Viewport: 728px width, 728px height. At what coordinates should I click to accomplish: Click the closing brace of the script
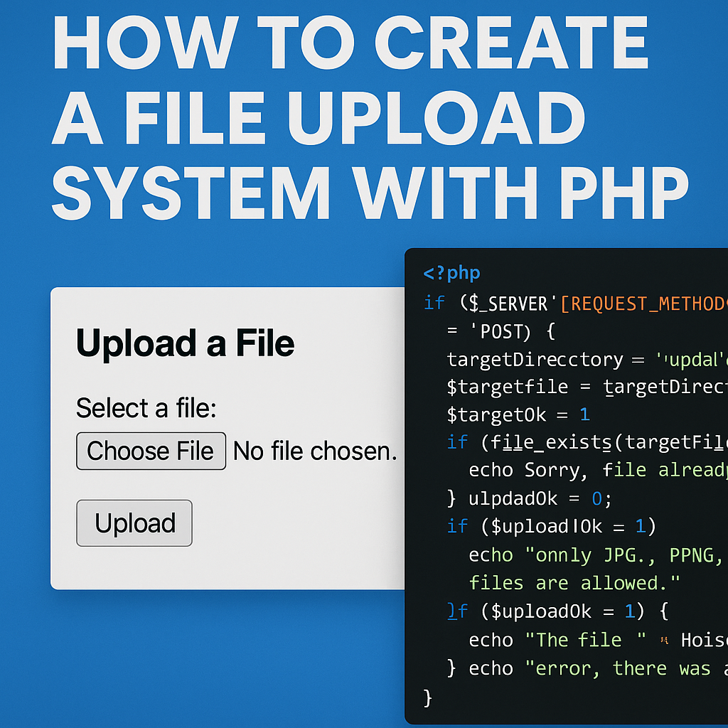[427, 697]
